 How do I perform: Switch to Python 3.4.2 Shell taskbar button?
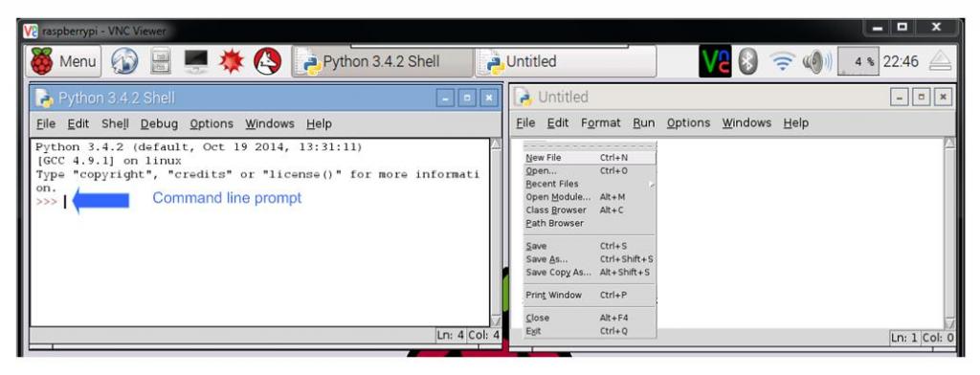383,61
